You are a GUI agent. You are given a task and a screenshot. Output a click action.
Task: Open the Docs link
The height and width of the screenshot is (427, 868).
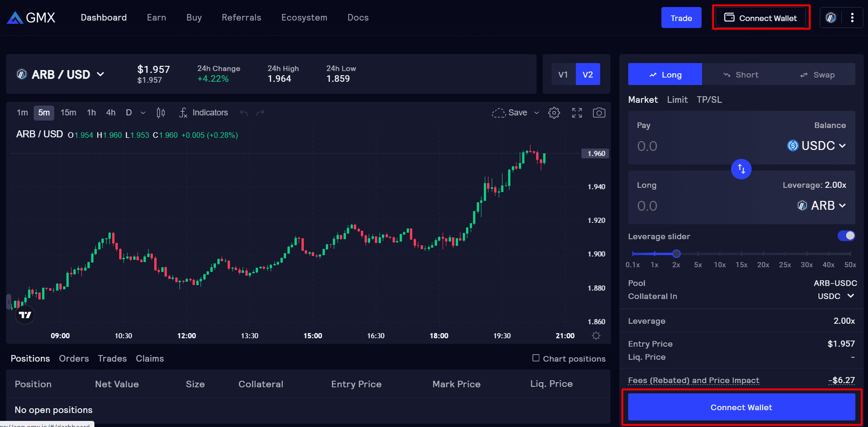[x=358, y=18]
